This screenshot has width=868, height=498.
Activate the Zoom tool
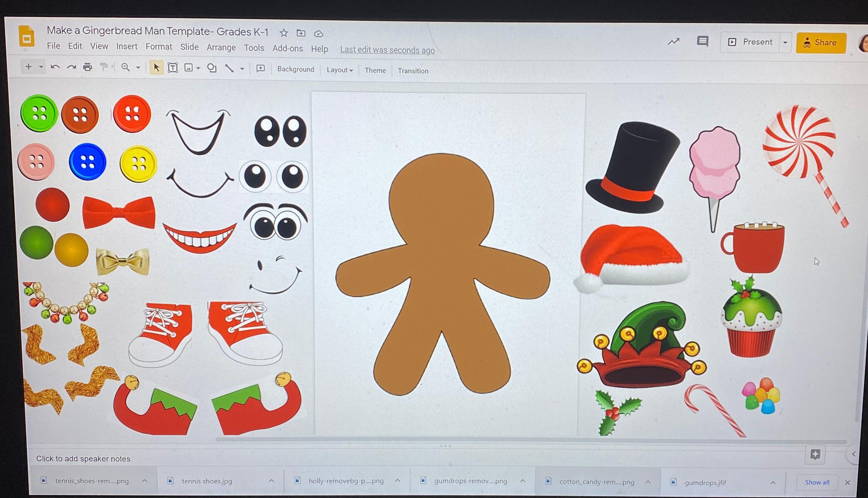point(125,67)
